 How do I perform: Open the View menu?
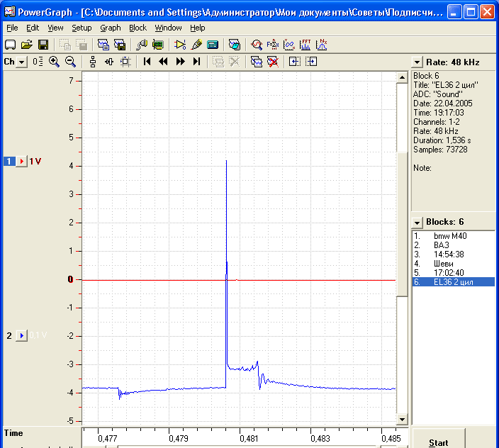[x=55, y=28]
